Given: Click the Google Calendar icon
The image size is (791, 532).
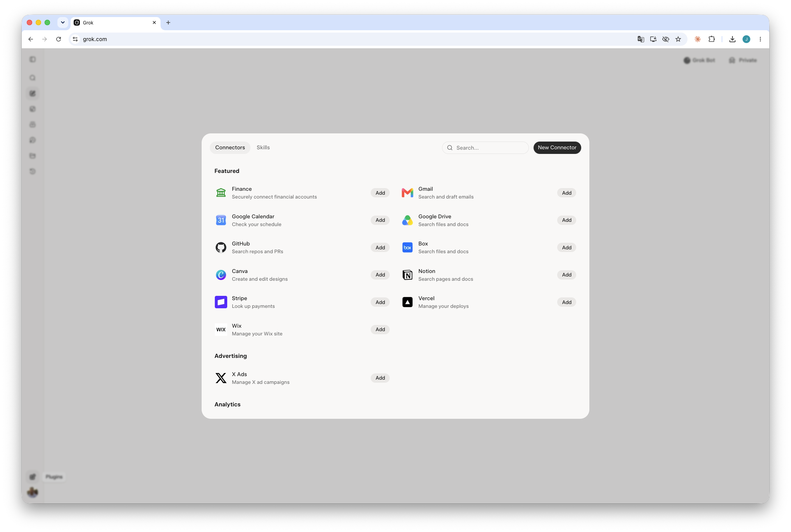Looking at the screenshot, I should (221, 220).
